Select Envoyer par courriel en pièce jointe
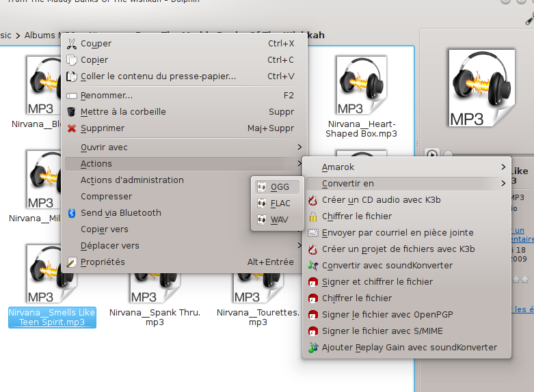Image resolution: width=534 pixels, height=392 pixels. tap(407, 233)
